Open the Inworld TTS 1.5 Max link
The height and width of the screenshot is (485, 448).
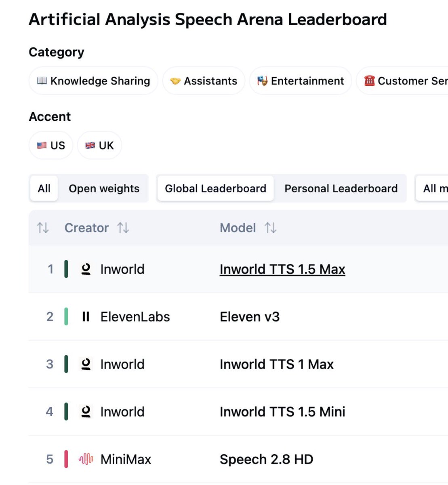282,269
